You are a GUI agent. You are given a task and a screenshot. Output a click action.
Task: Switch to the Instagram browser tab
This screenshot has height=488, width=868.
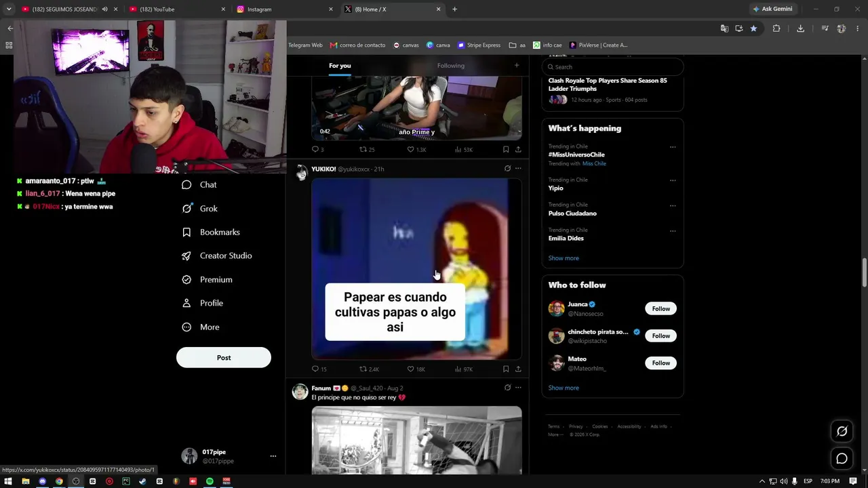click(x=285, y=9)
